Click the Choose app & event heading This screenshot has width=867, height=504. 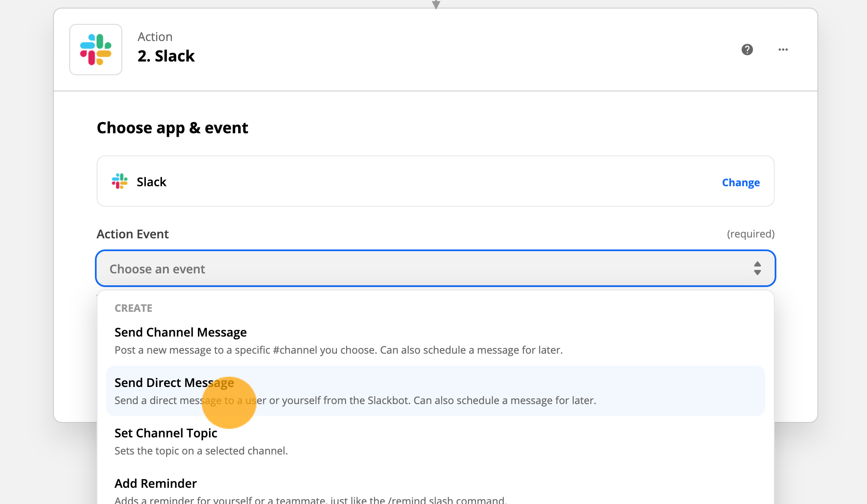172,128
